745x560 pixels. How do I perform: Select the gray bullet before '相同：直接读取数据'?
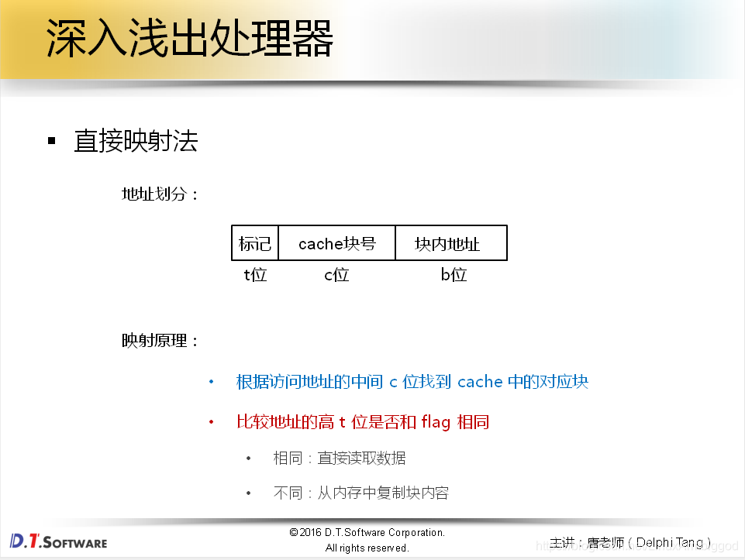point(248,458)
